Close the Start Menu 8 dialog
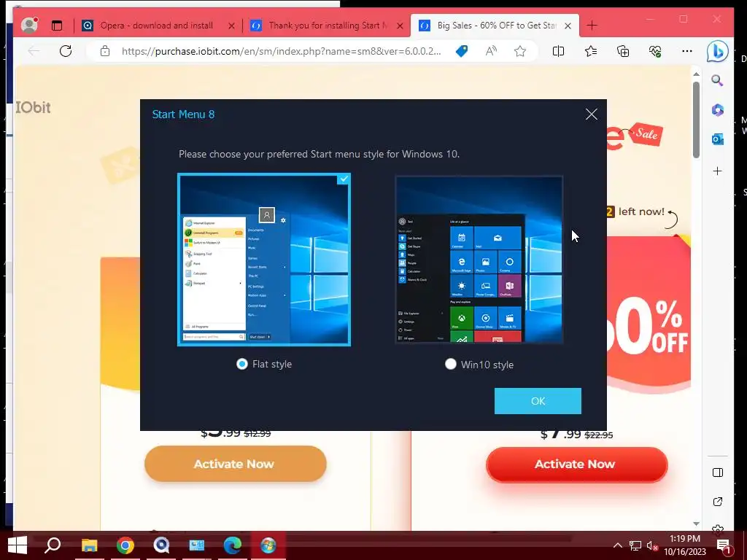This screenshot has width=747, height=560. pos(591,114)
